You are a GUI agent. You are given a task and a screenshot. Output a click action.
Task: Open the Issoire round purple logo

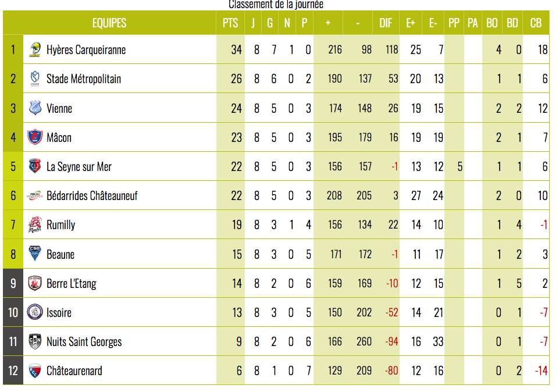[x=35, y=312]
